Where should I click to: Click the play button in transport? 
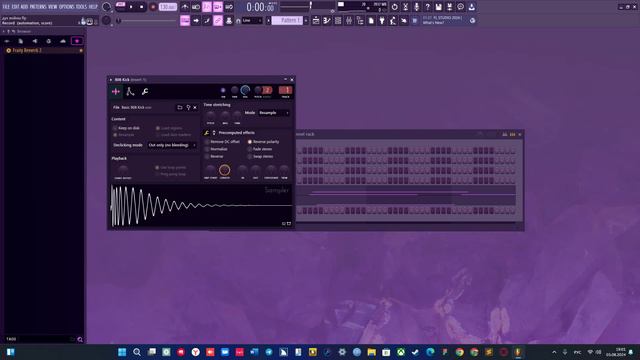click(x=131, y=7)
